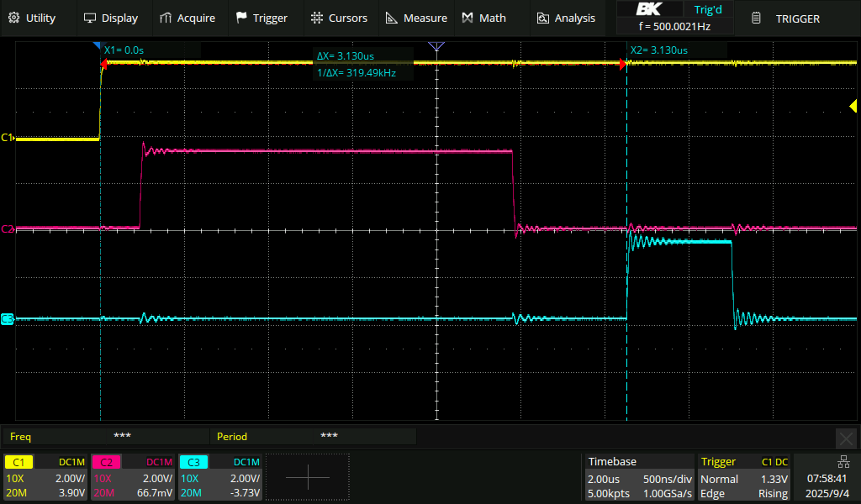Click the Utility gear icon
The height and width of the screenshot is (504, 861).
click(13, 18)
